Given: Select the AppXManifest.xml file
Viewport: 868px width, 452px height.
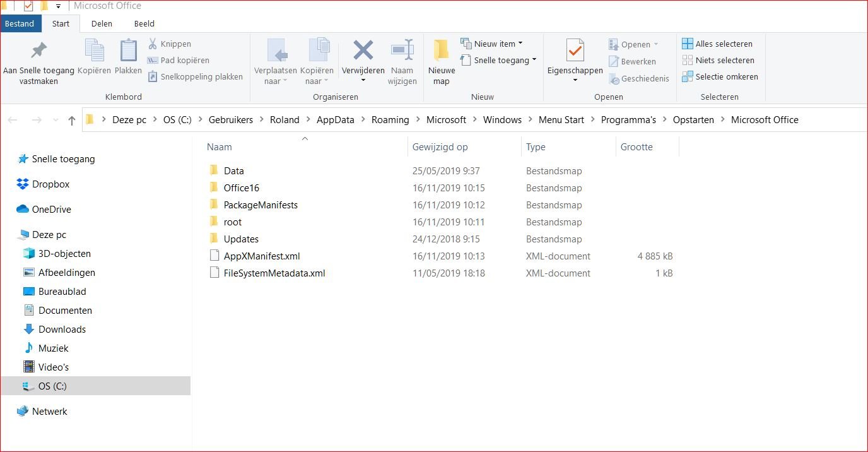Looking at the screenshot, I should pos(261,256).
